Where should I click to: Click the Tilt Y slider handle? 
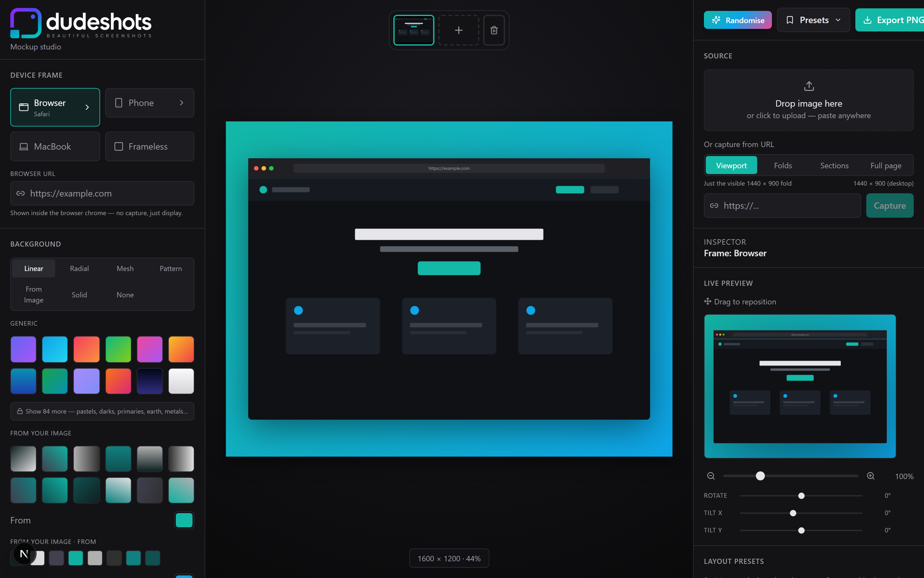(801, 530)
